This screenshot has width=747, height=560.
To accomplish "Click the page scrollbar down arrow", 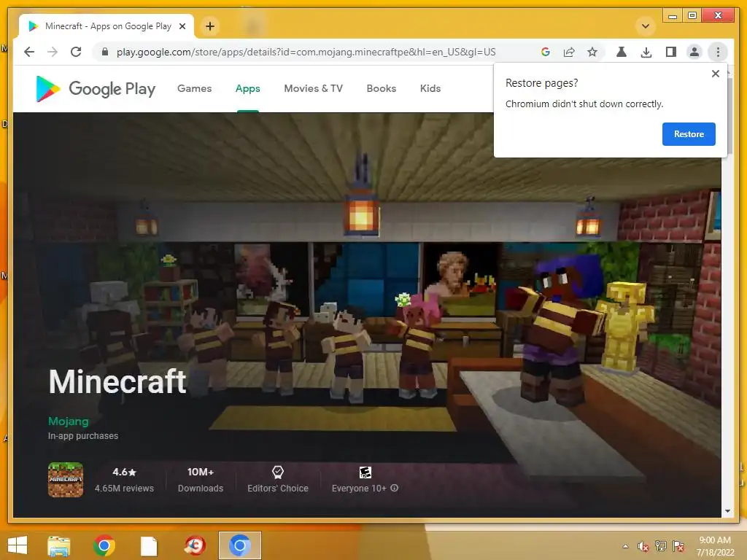I will pyautogui.click(x=727, y=511).
